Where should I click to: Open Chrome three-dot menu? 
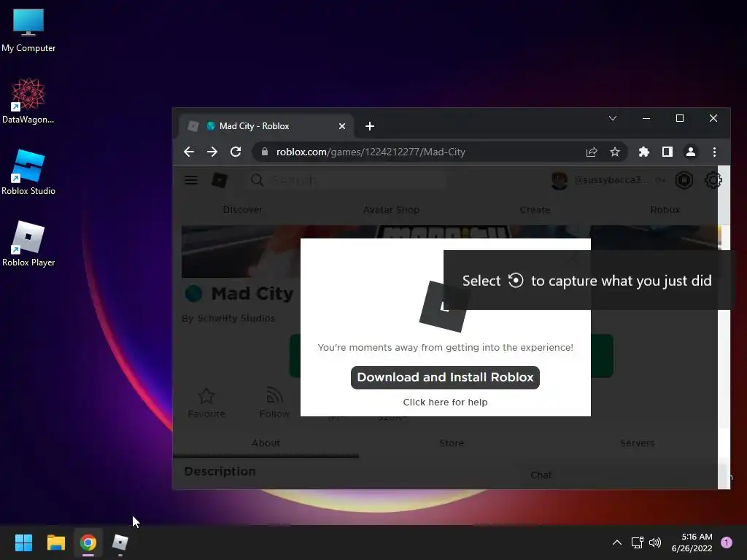click(x=714, y=152)
